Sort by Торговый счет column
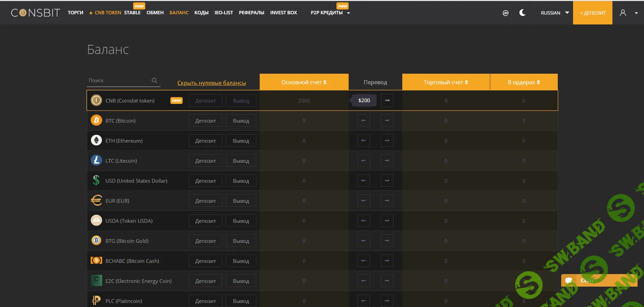Screen dimensions: 644x307 446,82
